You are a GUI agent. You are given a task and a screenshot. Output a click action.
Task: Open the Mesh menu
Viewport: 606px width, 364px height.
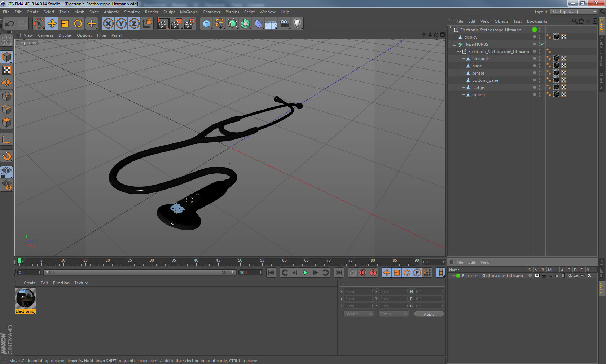[x=79, y=12]
